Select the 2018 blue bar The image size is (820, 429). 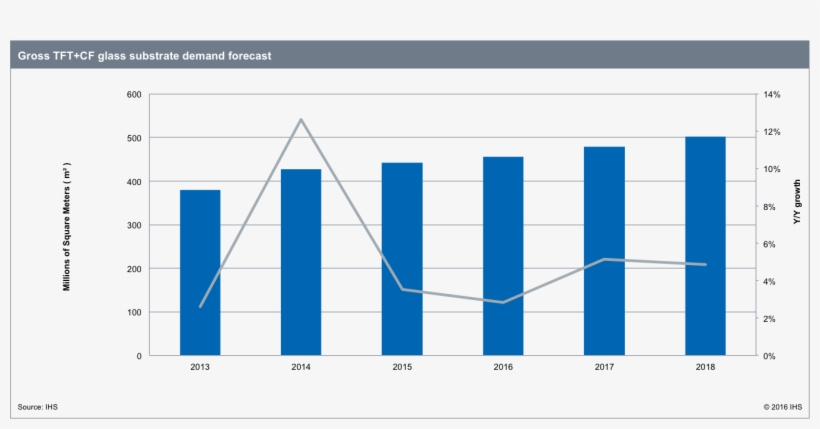coord(705,246)
